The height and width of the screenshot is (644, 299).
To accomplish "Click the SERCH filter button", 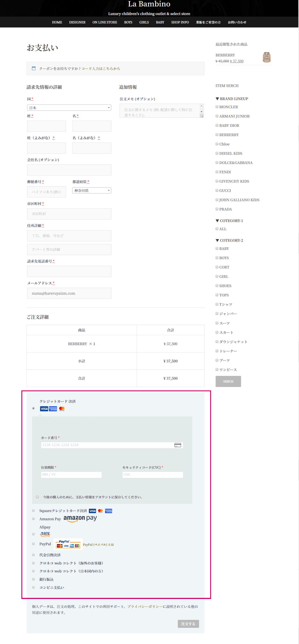I will tap(228, 381).
